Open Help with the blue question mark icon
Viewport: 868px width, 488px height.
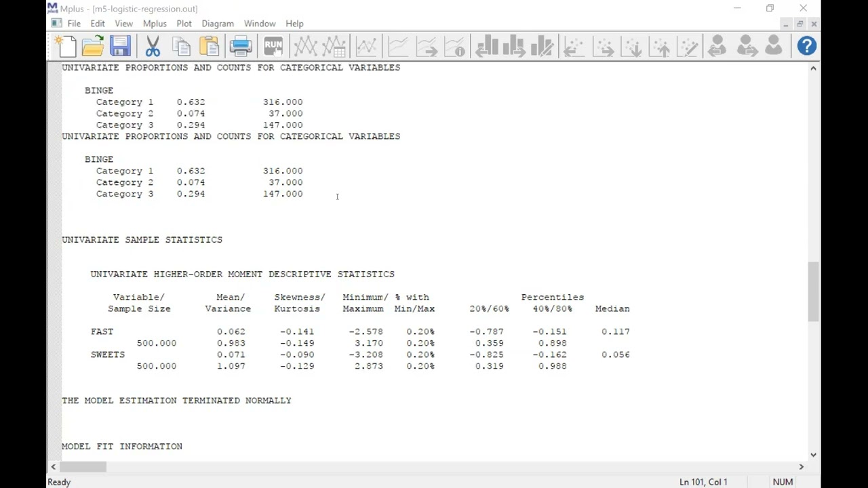click(806, 46)
